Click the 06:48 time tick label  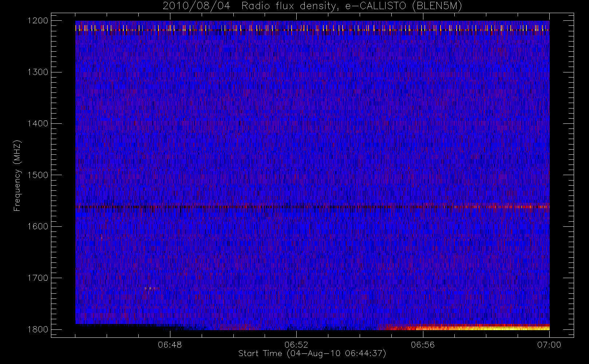coord(170,345)
